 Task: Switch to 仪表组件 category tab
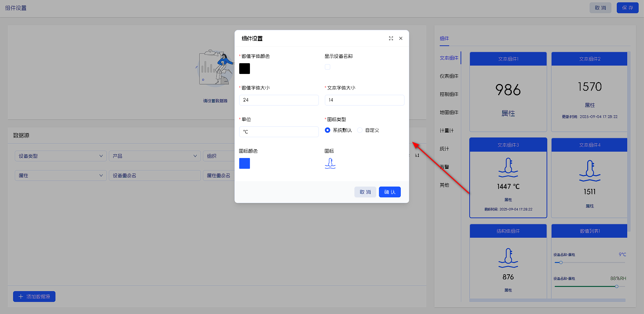[x=449, y=76]
